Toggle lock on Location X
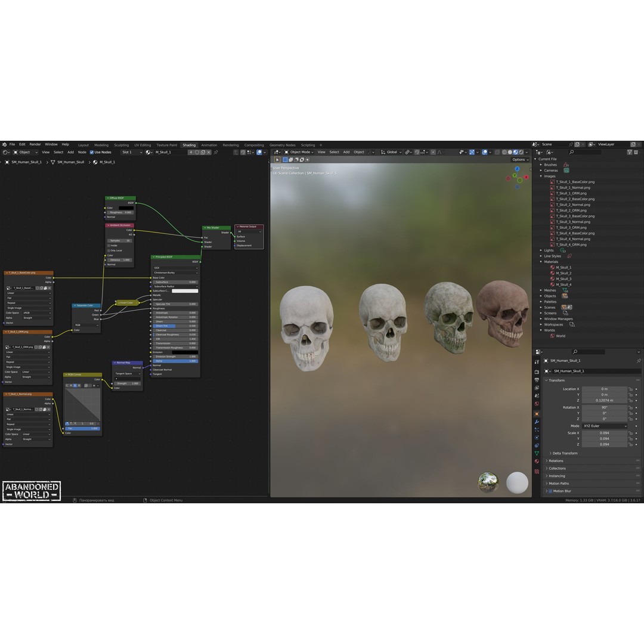Screen dimensions: 644x644 [x=630, y=389]
